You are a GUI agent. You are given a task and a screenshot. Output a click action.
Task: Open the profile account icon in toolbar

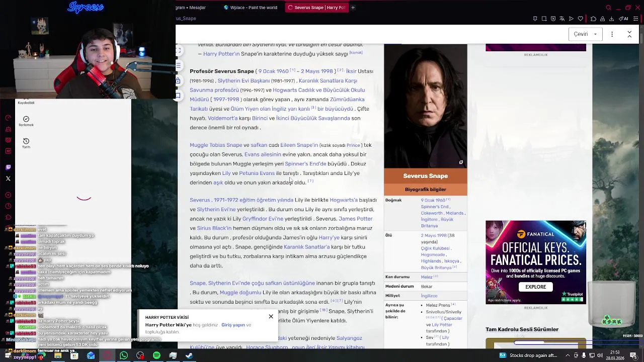click(x=602, y=19)
